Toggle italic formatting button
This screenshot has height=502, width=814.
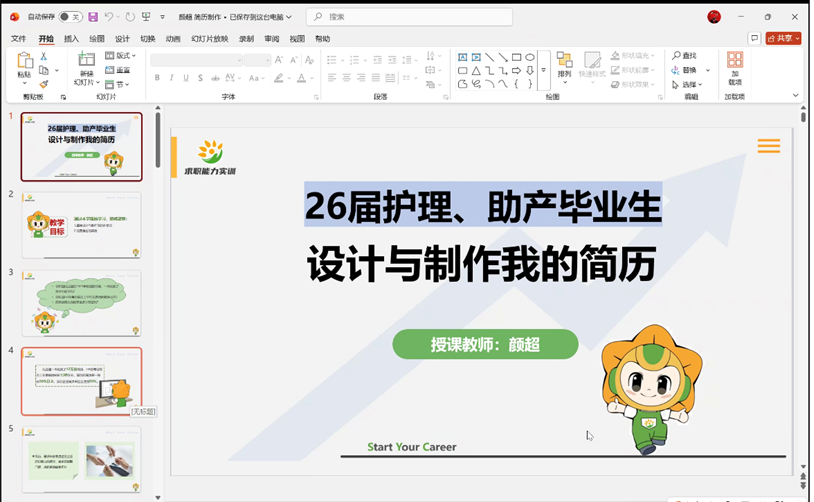point(171,78)
